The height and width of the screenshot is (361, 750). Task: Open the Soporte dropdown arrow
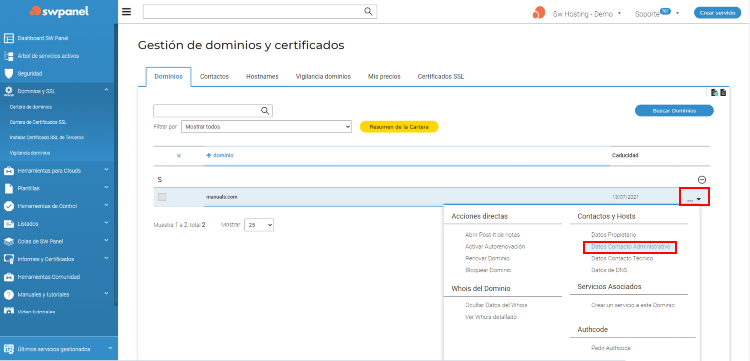677,13
